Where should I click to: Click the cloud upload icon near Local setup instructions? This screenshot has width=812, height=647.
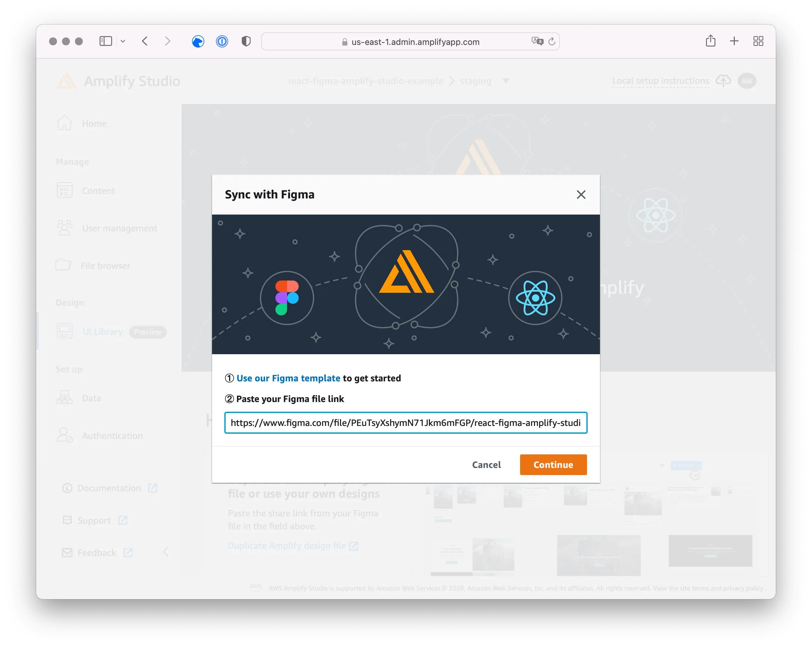click(x=723, y=80)
